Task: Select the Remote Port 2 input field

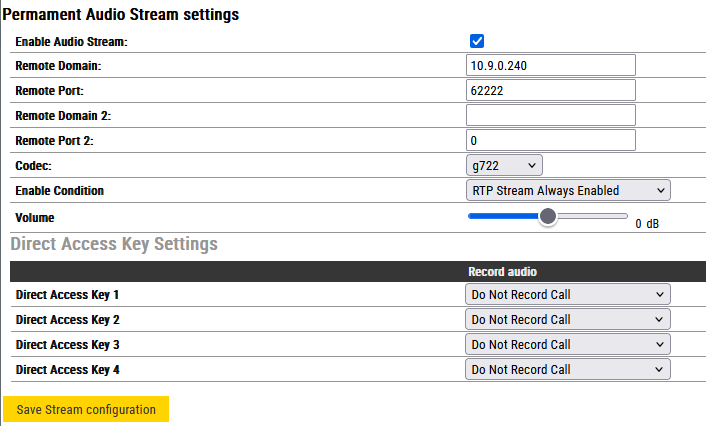Action: pos(551,140)
